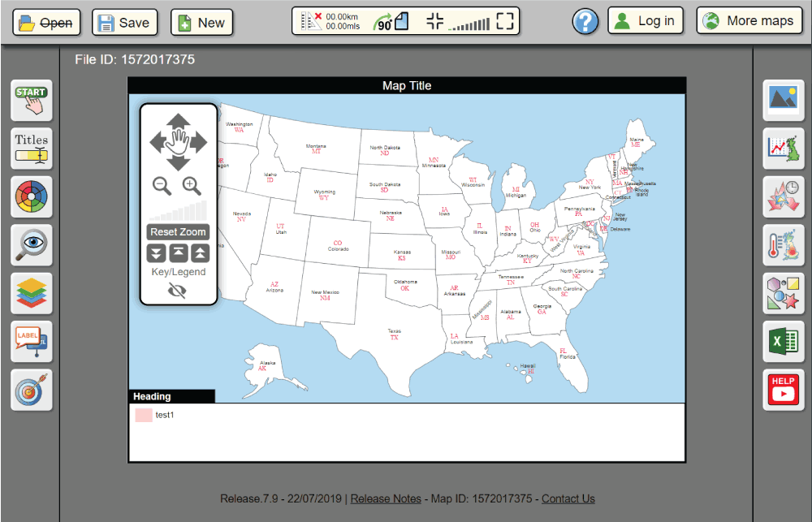812x522 pixels.
Task: Open the Titles editor
Action: [30, 149]
